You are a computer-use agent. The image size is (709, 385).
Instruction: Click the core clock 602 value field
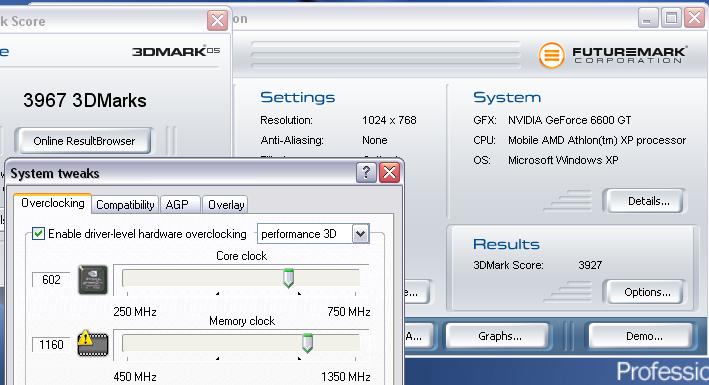coord(51,280)
